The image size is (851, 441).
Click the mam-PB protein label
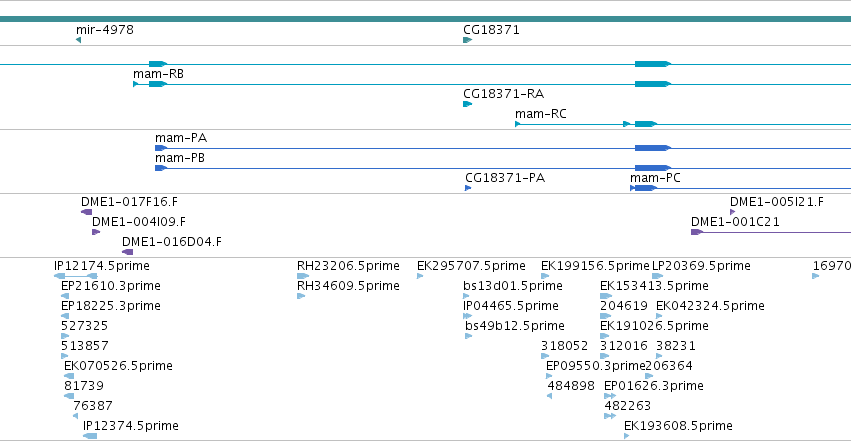pyautogui.click(x=180, y=158)
